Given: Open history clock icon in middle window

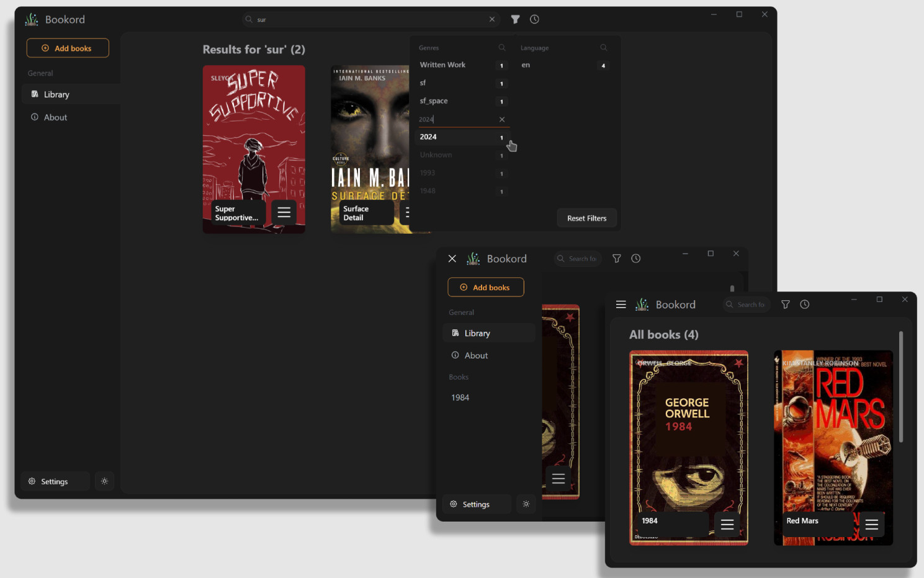Looking at the screenshot, I should pos(636,259).
